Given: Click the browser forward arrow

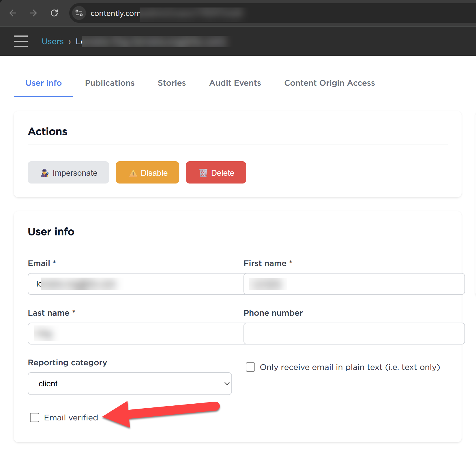Looking at the screenshot, I should click(33, 13).
